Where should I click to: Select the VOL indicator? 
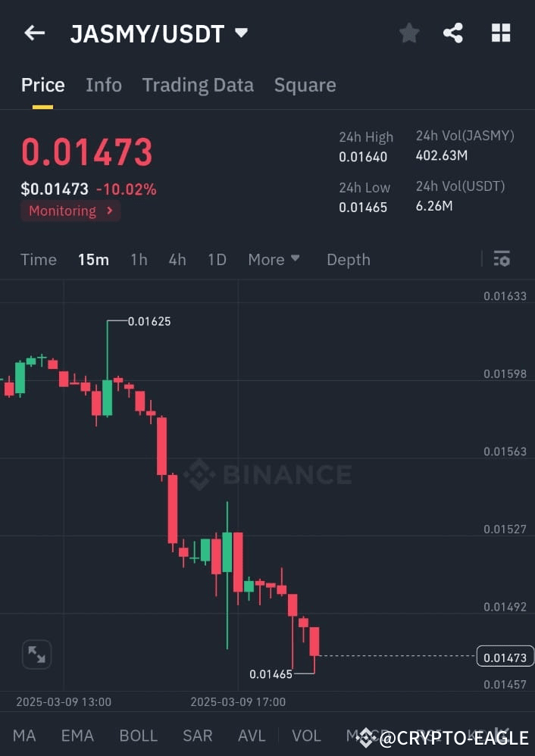click(306, 736)
